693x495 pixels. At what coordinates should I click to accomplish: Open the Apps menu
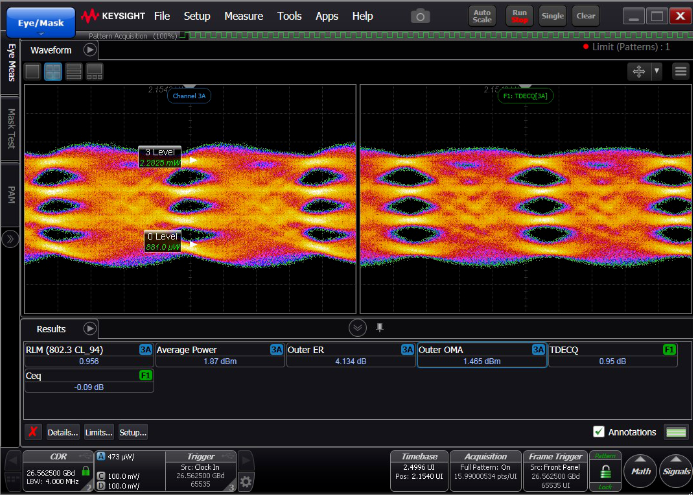(327, 16)
